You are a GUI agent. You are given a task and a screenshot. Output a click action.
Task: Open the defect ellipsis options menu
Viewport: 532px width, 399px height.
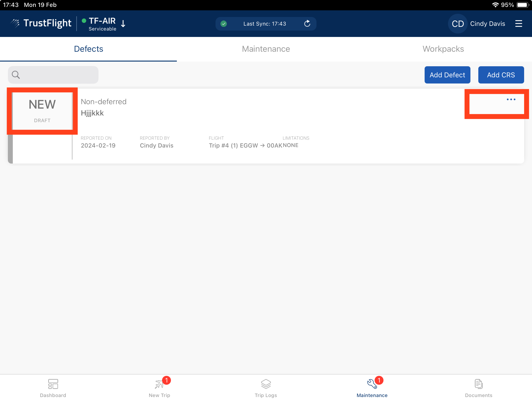click(x=511, y=99)
